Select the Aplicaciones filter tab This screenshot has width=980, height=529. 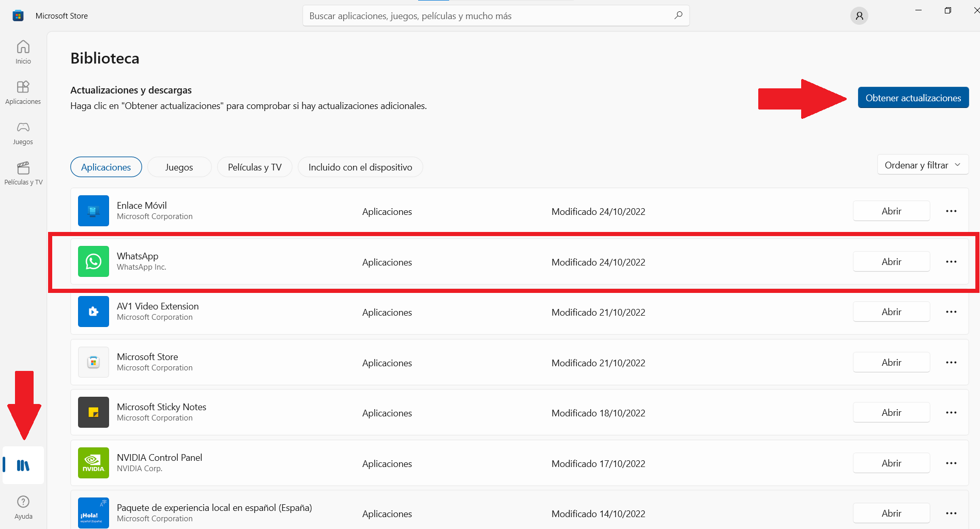point(106,167)
